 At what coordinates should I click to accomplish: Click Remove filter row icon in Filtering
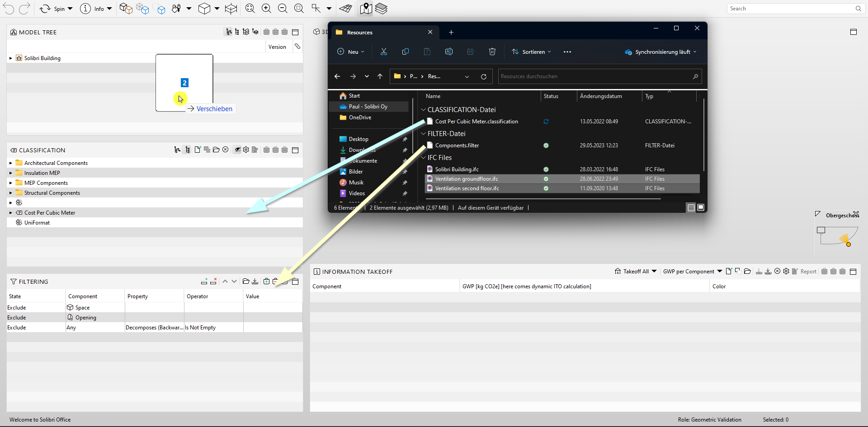pos(213,282)
